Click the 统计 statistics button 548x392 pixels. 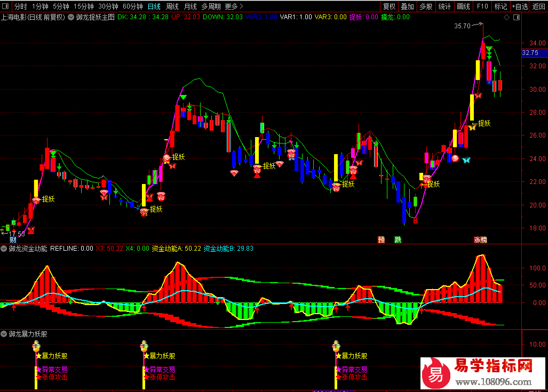coord(444,6)
